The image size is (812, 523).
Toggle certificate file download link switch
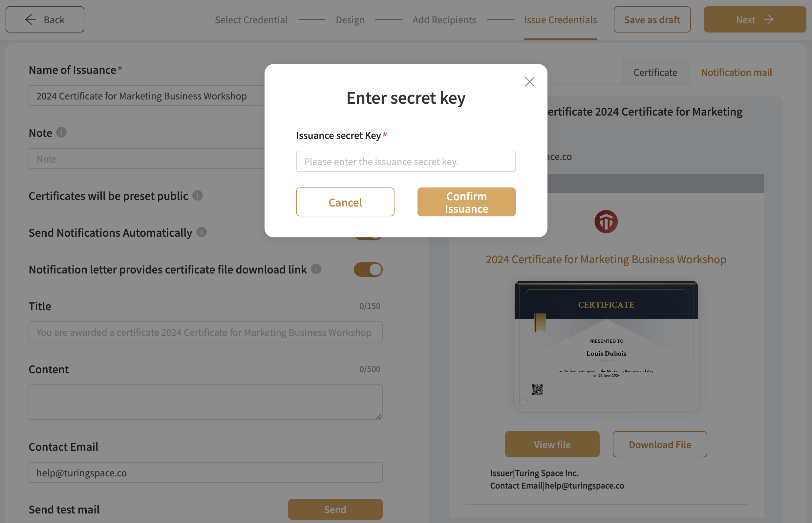click(x=368, y=269)
